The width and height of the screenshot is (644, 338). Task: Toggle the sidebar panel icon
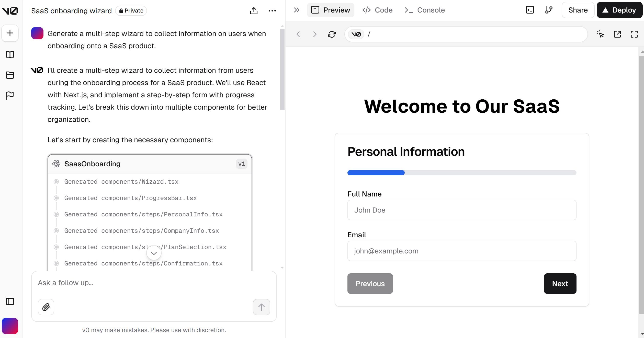[x=10, y=301]
